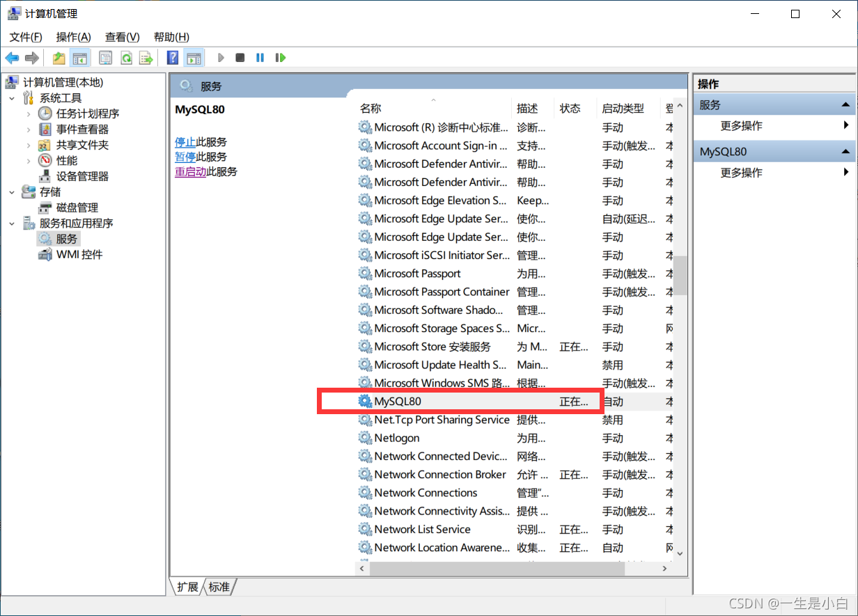Click the 性能 monitor icon
Screen dimensions: 858x616
45,161
